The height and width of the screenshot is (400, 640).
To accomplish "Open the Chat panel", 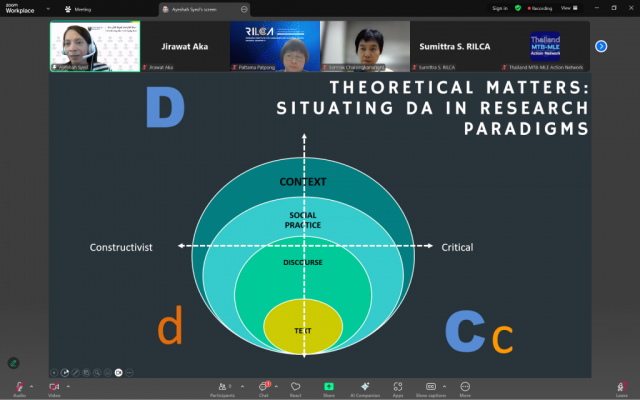I will pos(264,387).
